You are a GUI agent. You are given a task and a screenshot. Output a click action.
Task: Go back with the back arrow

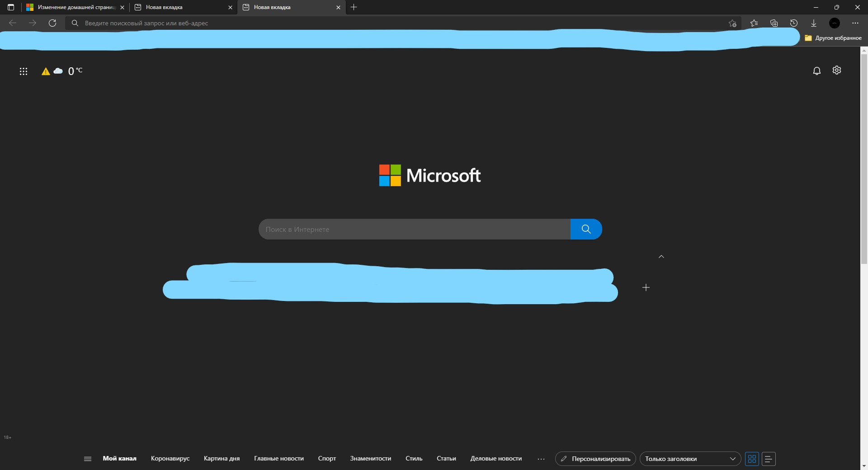(13, 23)
